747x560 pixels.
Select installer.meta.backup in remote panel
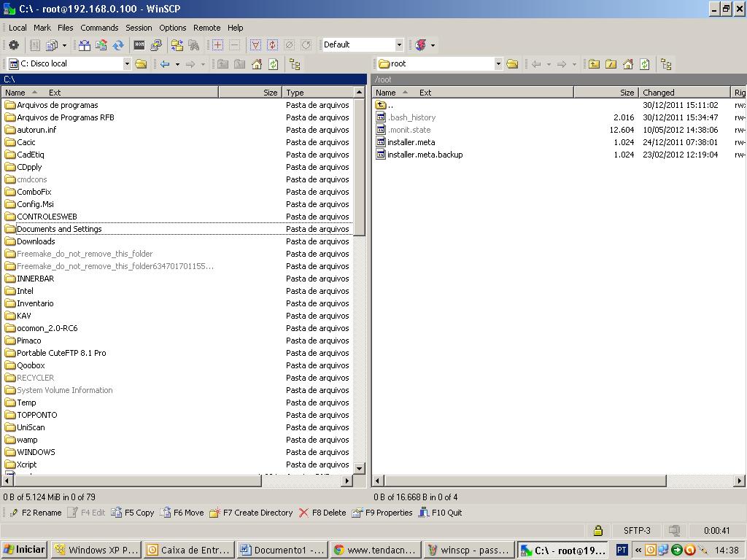425,155
